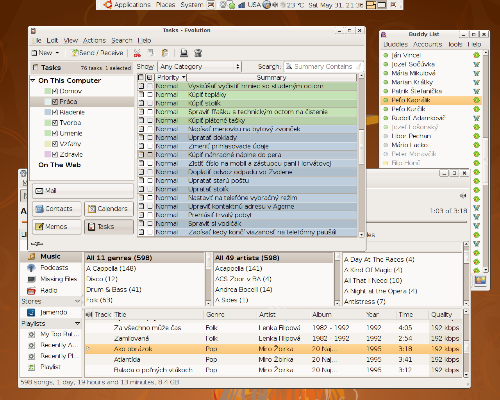Image resolution: width=500 pixels, height=400 pixels.
Task: Click the task list vertical scrollbar
Action: pyautogui.click(x=361, y=155)
